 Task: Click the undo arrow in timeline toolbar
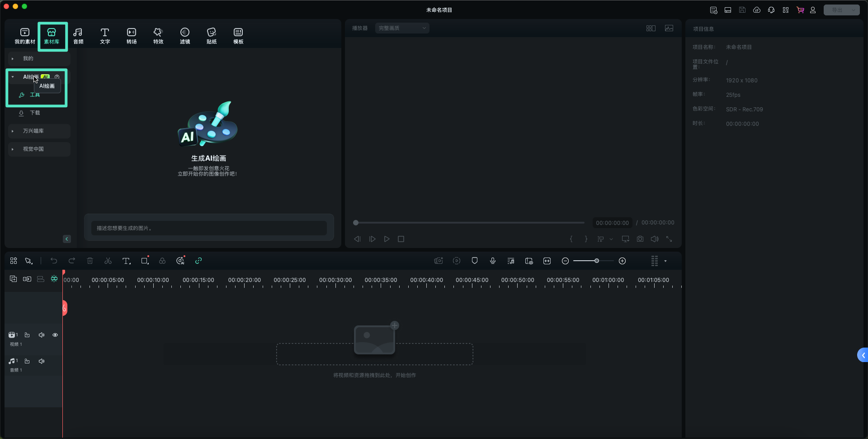pyautogui.click(x=54, y=261)
